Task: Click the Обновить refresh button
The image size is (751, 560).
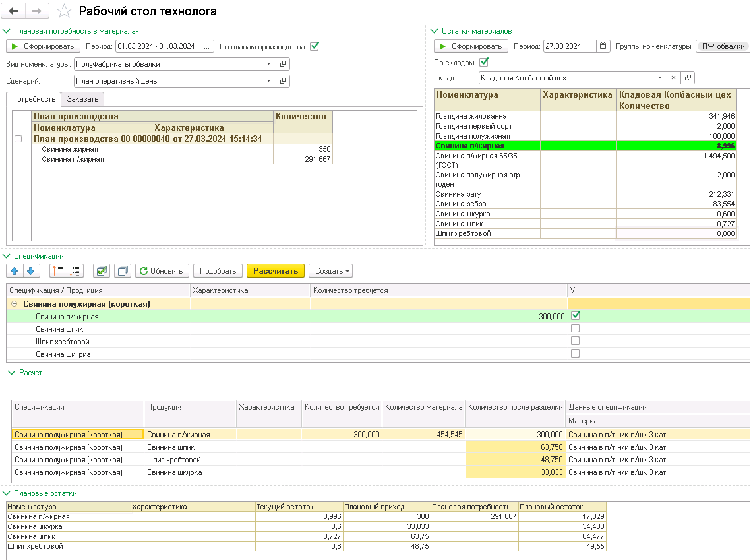Action: 162,271
